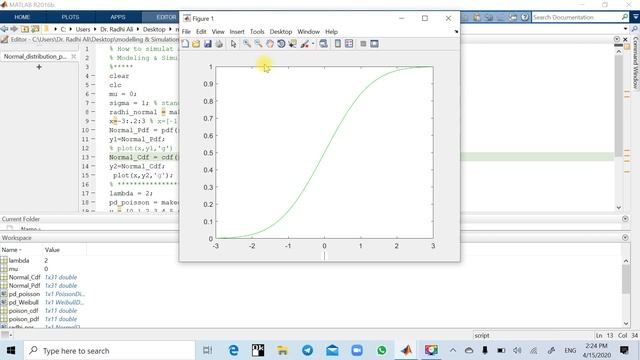Open file icon in Figure 1 toolbar
640x360 pixels.
[196, 44]
